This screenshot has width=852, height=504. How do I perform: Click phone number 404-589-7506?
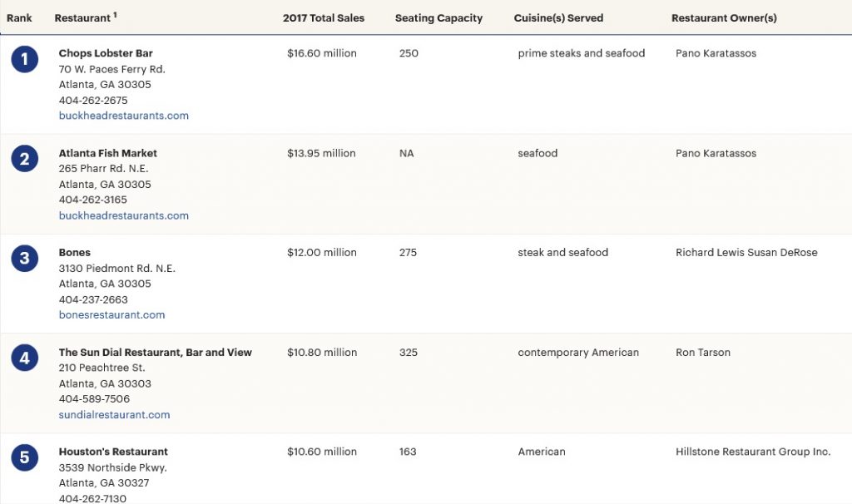click(94, 399)
